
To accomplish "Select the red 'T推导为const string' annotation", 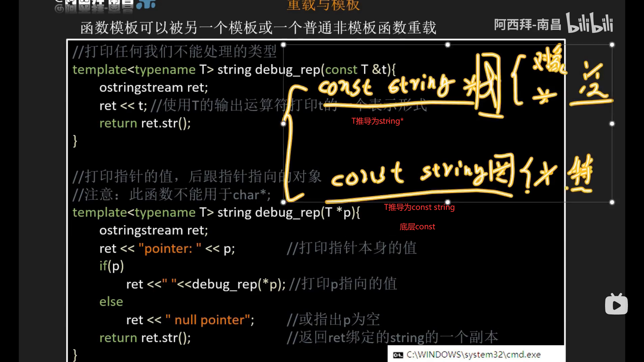I will (x=419, y=207).
